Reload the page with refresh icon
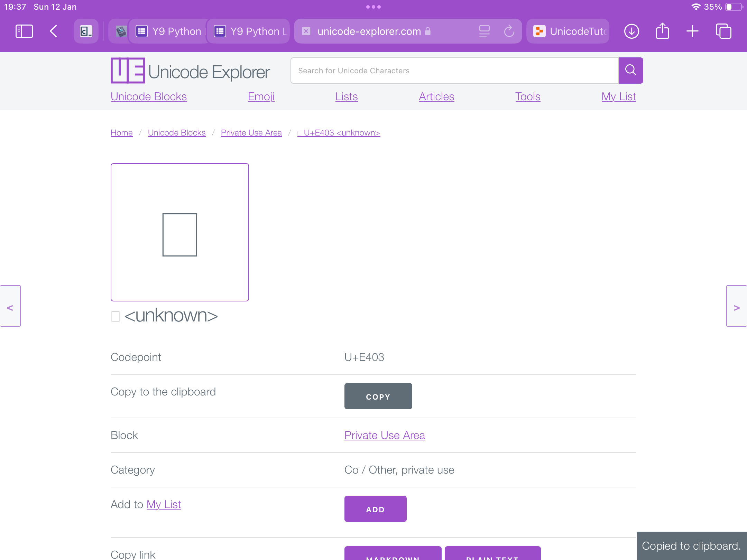Viewport: 747px width, 560px height. [x=509, y=31]
